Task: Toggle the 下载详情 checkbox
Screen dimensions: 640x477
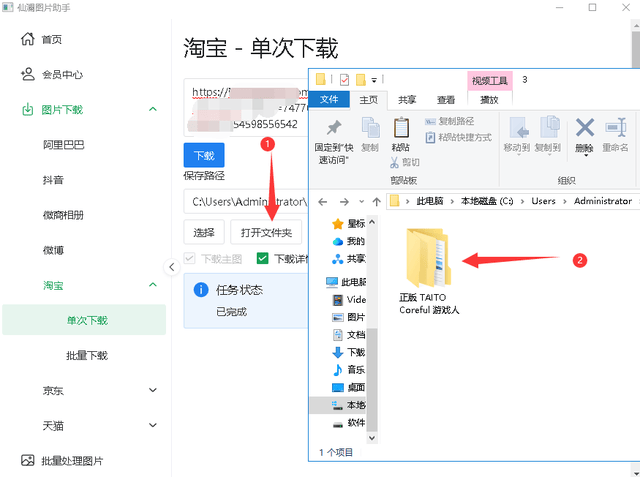Action: (262, 258)
